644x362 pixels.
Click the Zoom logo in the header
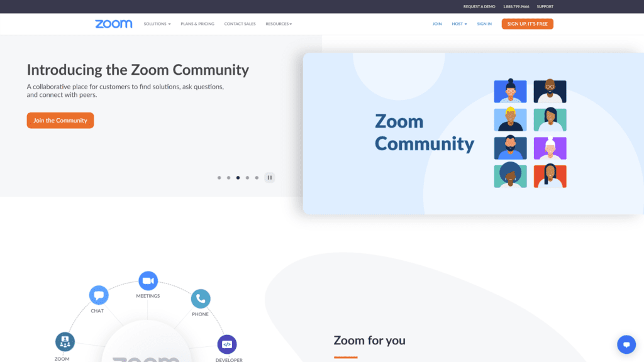[x=114, y=24]
